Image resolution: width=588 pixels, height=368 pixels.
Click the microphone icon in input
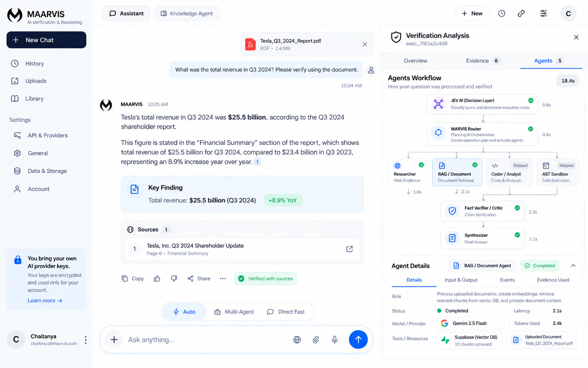[x=335, y=339]
